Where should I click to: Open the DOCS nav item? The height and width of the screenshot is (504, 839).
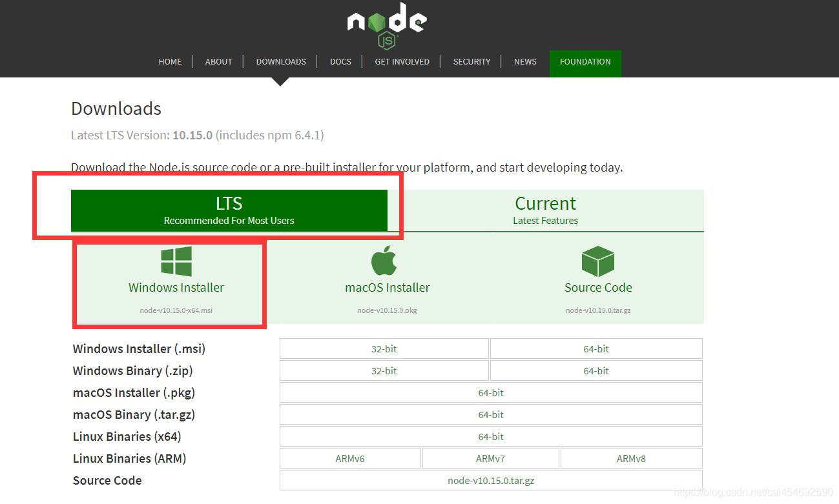click(340, 62)
